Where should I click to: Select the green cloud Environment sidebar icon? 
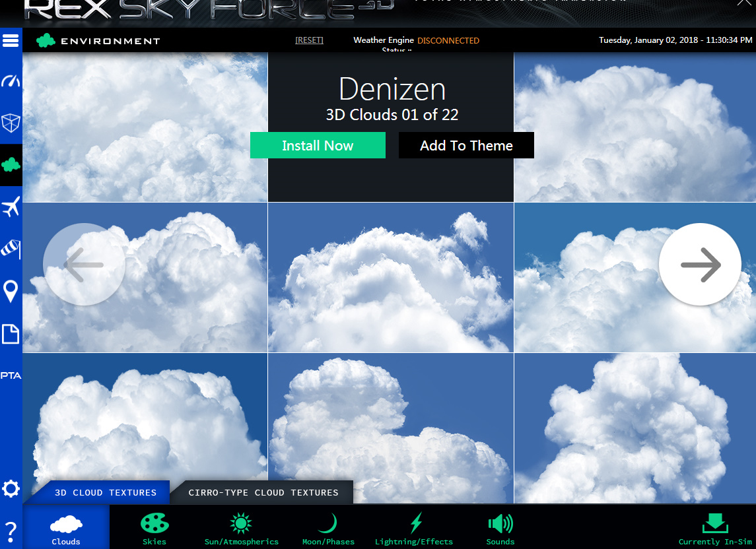coord(11,166)
